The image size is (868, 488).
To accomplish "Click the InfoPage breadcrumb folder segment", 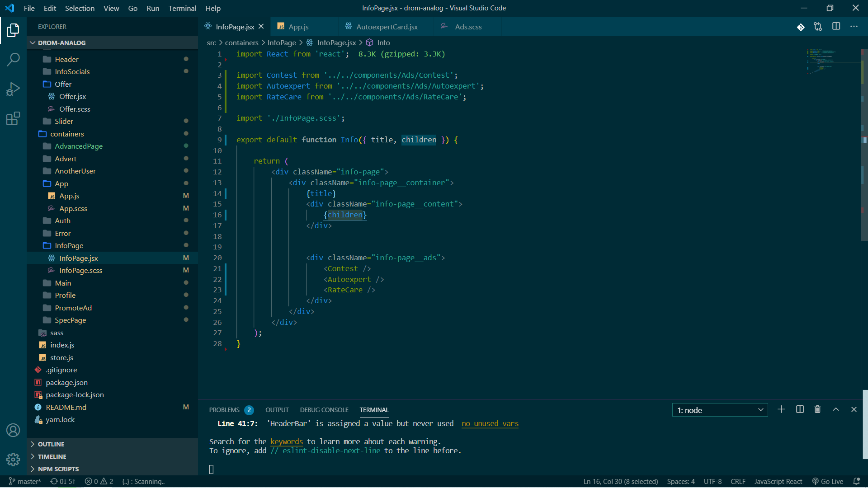I will [x=282, y=42].
